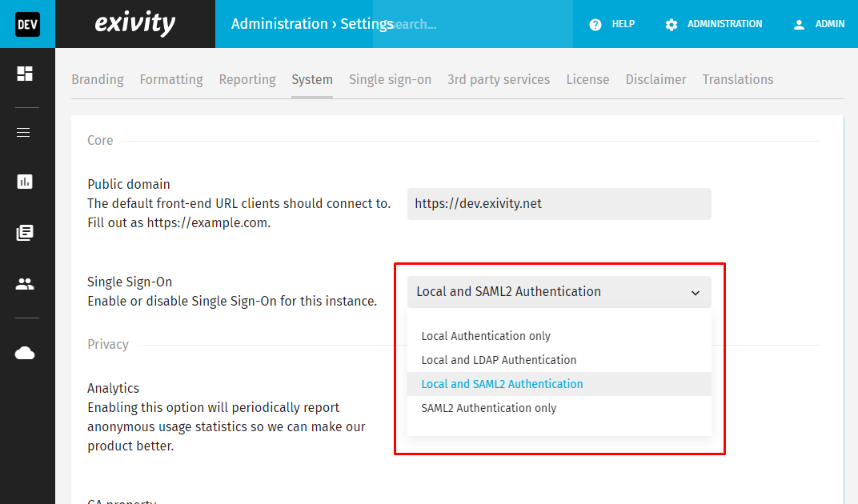Switch to the Branding tab
The width and height of the screenshot is (858, 504).
[x=98, y=79]
